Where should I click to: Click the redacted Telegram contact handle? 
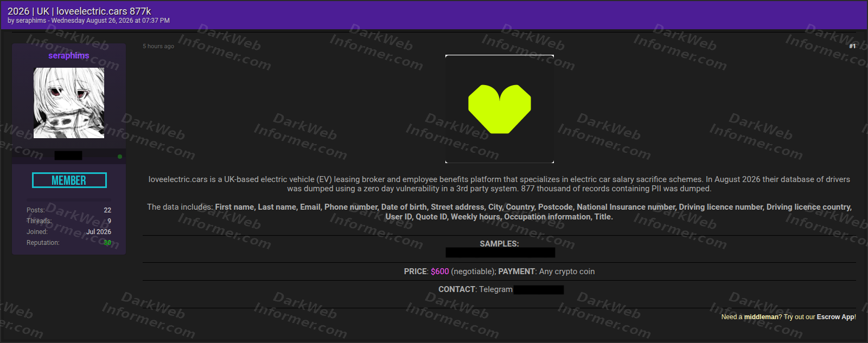tap(539, 290)
